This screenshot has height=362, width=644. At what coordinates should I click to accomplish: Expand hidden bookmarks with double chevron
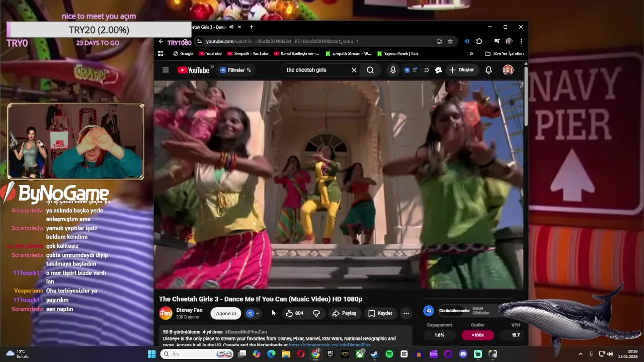coord(471,53)
